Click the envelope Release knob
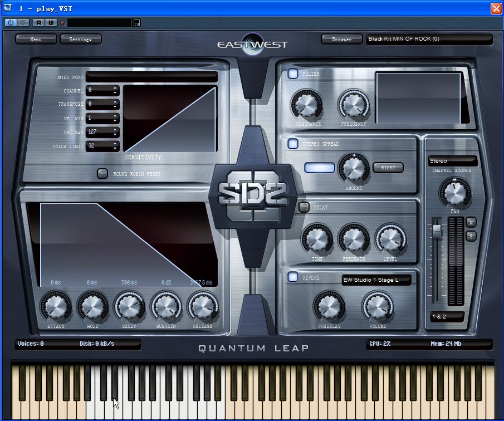 203,306
